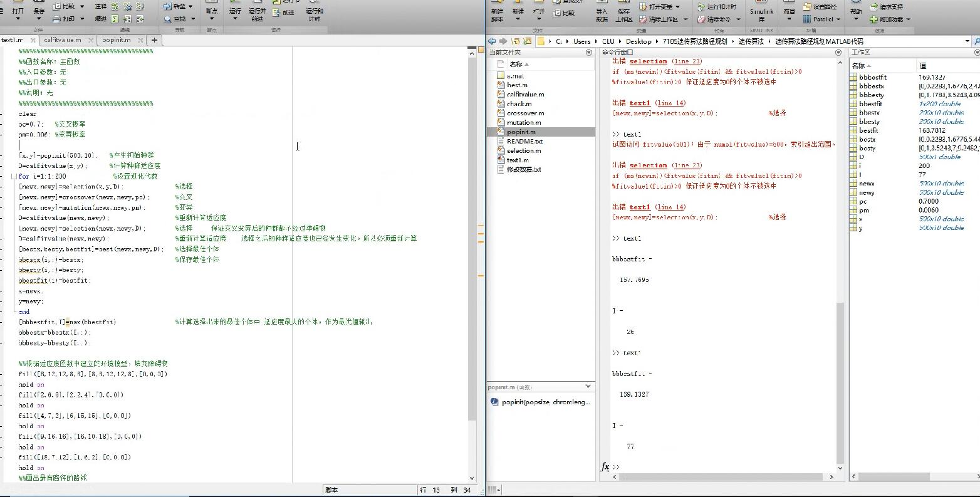
Task: Click the Print icon in editor toolbar
Action: click(56, 19)
